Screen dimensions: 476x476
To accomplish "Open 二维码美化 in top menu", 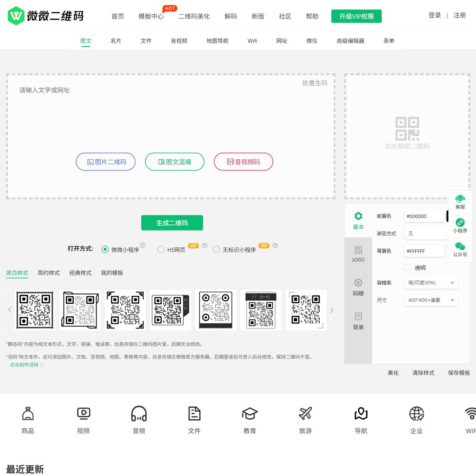I will pyautogui.click(x=194, y=16).
